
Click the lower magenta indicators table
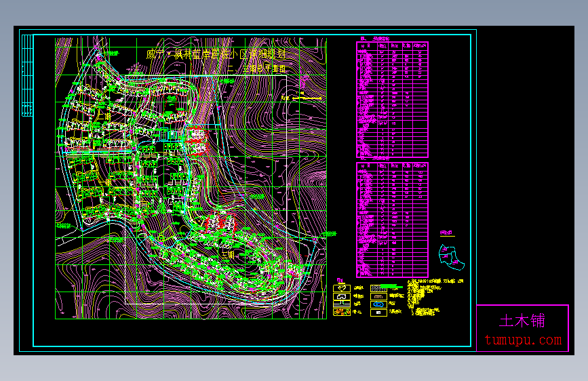(x=392, y=220)
